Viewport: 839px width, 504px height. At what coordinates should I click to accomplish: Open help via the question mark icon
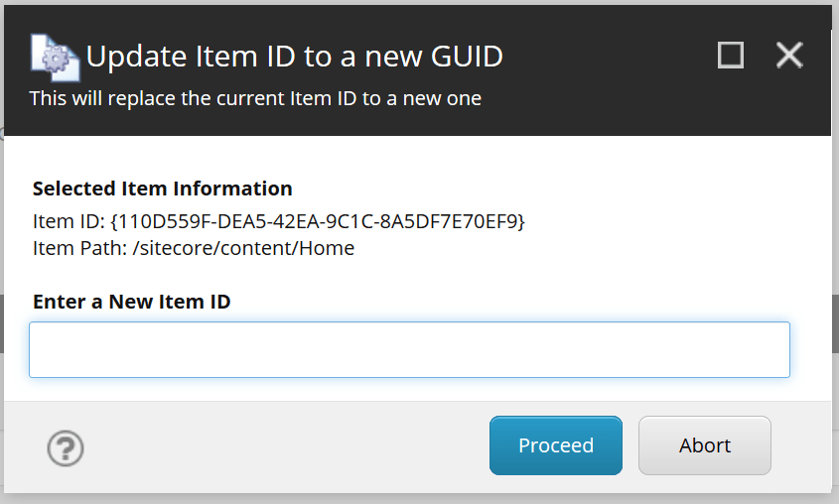(x=66, y=448)
